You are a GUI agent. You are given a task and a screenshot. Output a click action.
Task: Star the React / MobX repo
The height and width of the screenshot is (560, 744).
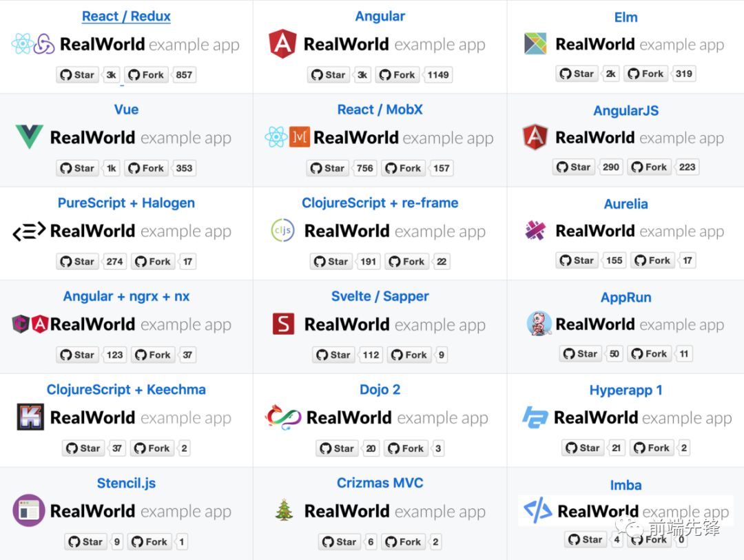[x=328, y=169]
